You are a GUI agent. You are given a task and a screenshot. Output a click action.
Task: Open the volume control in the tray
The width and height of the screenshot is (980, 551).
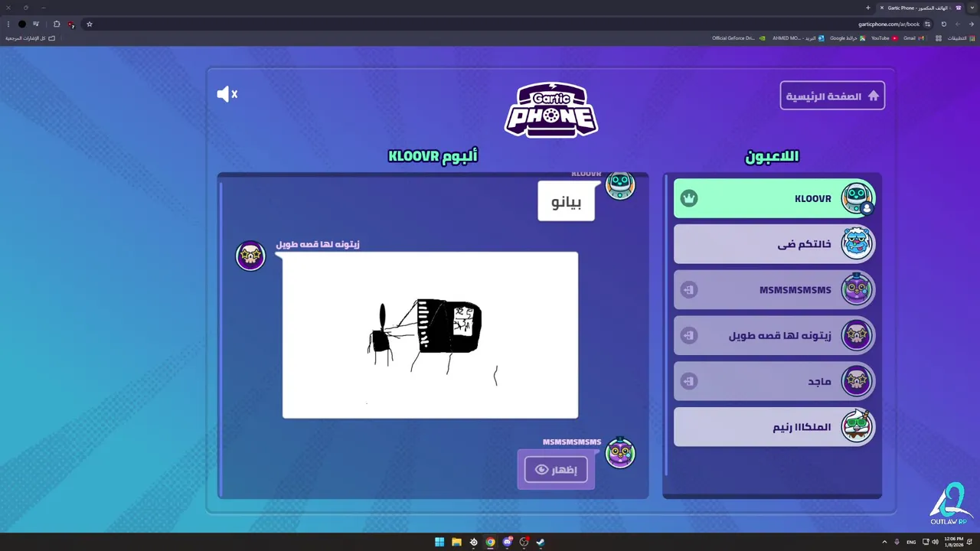coord(935,542)
